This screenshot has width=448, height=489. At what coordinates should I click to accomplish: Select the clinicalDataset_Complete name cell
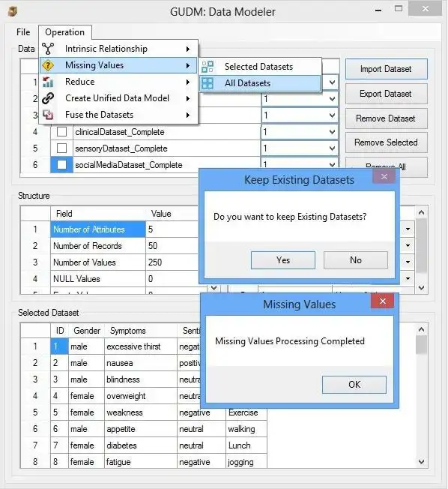[166, 132]
